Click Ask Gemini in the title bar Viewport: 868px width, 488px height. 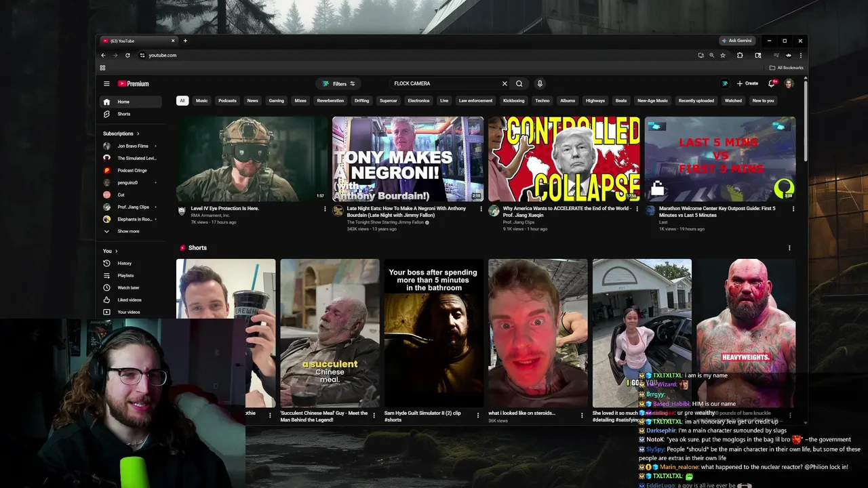coord(736,41)
